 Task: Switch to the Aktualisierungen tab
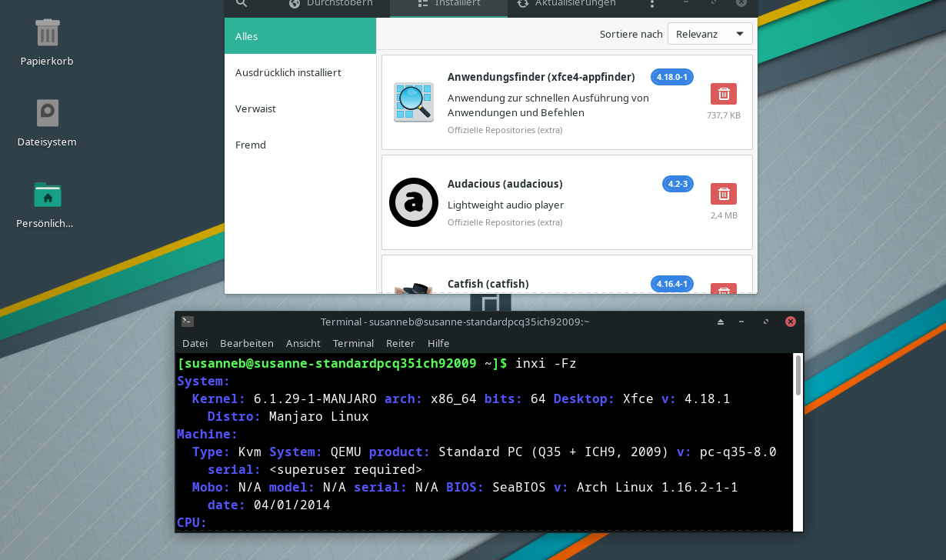point(567,4)
